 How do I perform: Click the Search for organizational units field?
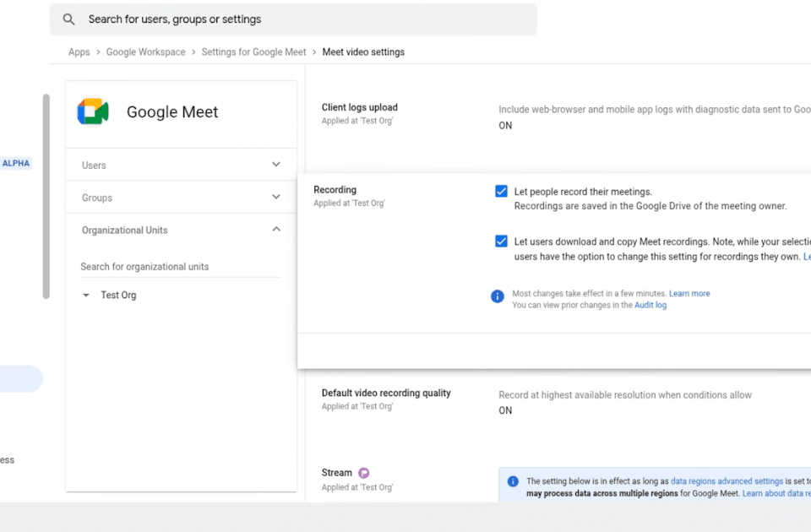click(180, 267)
